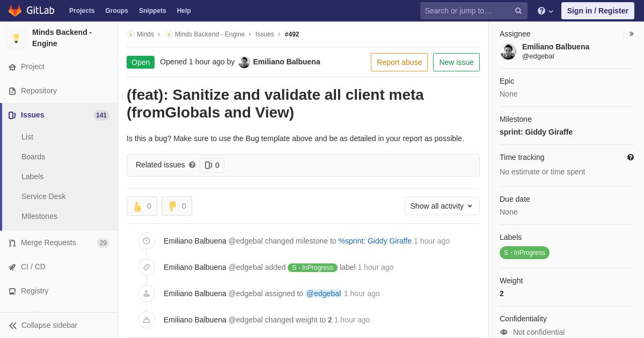
Task: Click the Collapse sidebar double-chevron icon
Action: (13, 326)
